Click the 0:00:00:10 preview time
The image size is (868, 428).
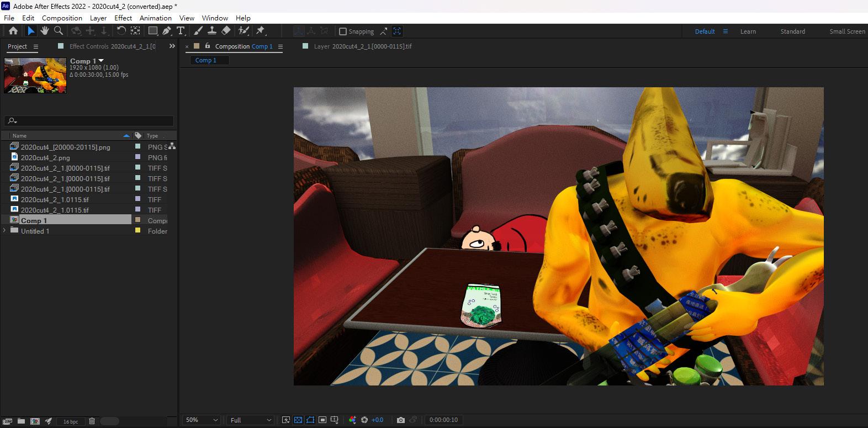coord(444,420)
